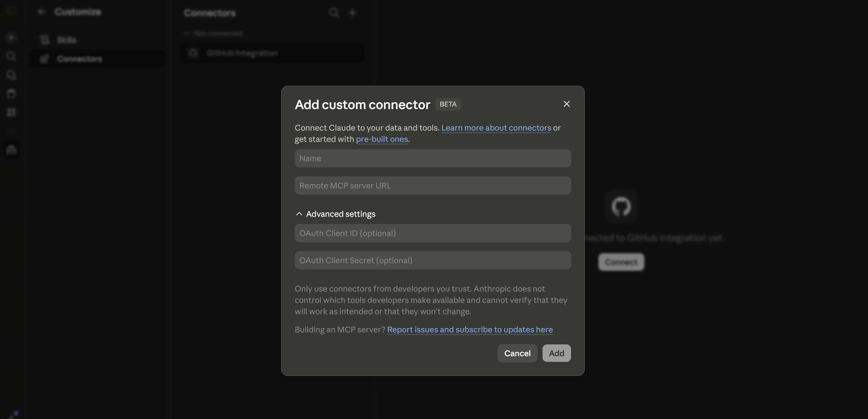Open projects icon in left rail
Screen dimensions: 868x419
[x=12, y=94]
